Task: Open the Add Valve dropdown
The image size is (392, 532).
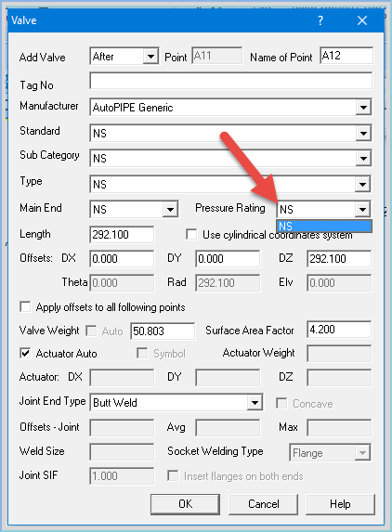Action: [x=150, y=56]
